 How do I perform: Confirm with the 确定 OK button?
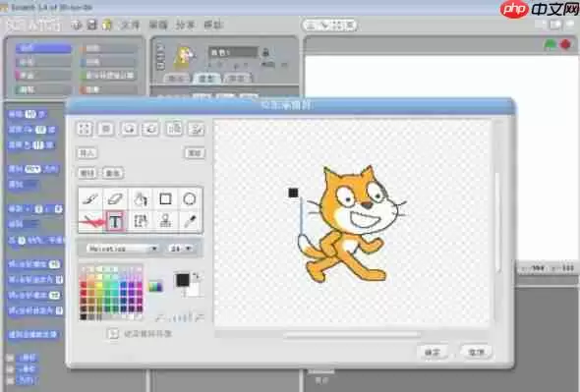[x=432, y=352]
